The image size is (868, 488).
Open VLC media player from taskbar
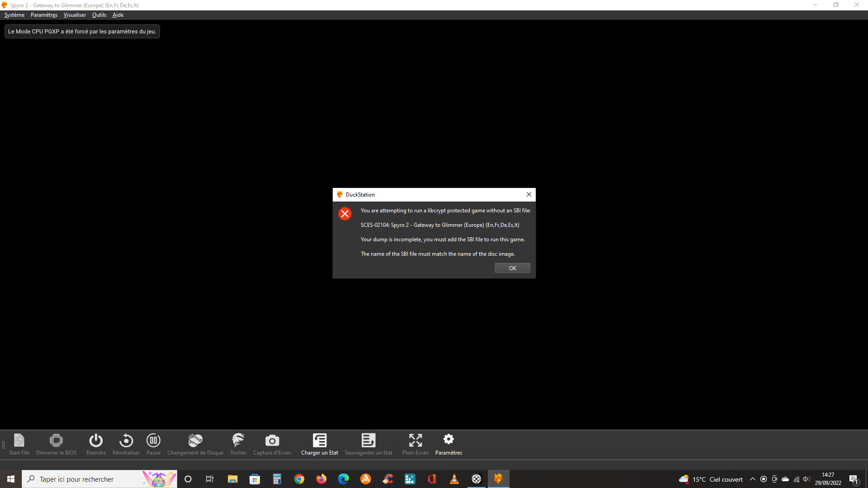[454, 479]
